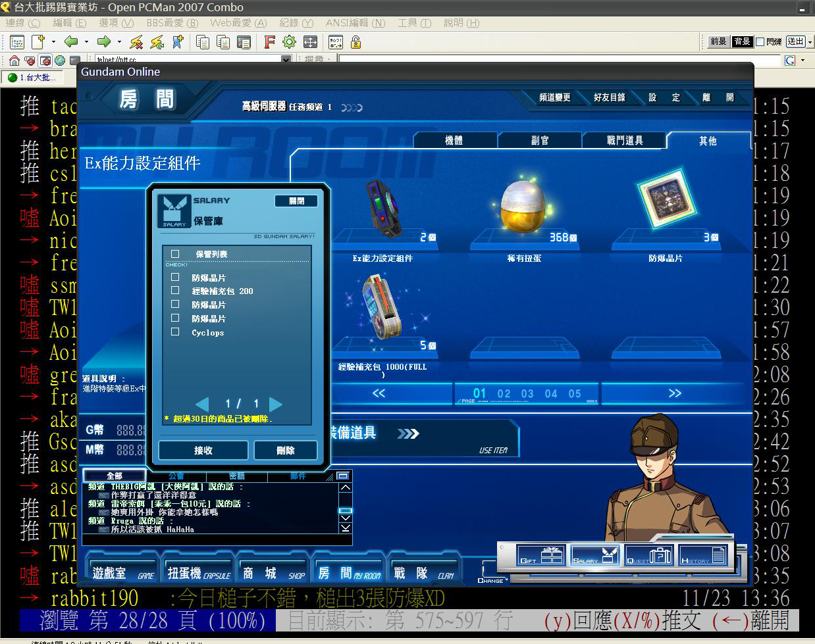Click the add bookmark star icon
The width and height of the screenshot is (815, 644).
pyautogui.click(x=178, y=42)
